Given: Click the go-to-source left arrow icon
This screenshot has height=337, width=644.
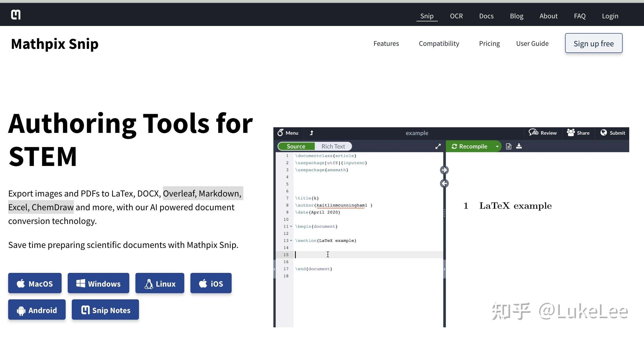Looking at the screenshot, I should (444, 183).
